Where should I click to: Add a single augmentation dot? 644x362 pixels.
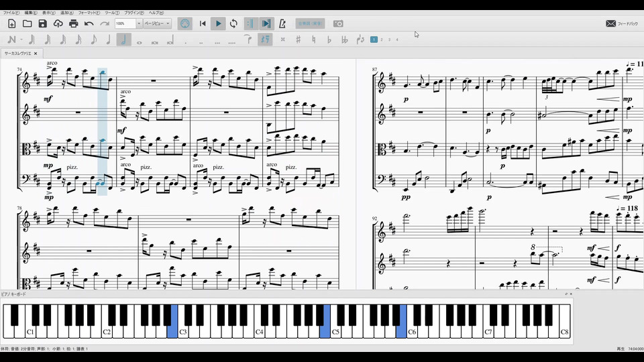pos(186,42)
